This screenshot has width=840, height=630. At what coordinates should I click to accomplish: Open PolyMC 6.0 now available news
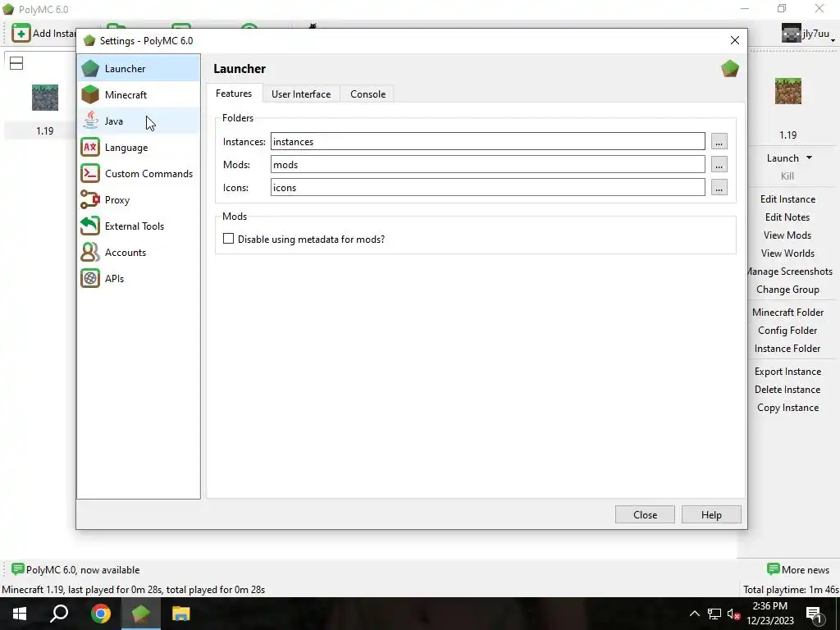(x=75, y=569)
